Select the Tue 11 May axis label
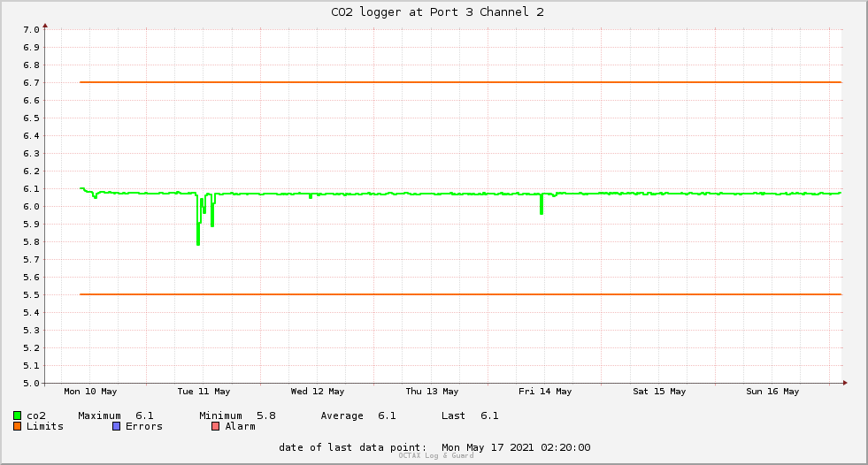This screenshot has height=465, width=868. coord(204,392)
